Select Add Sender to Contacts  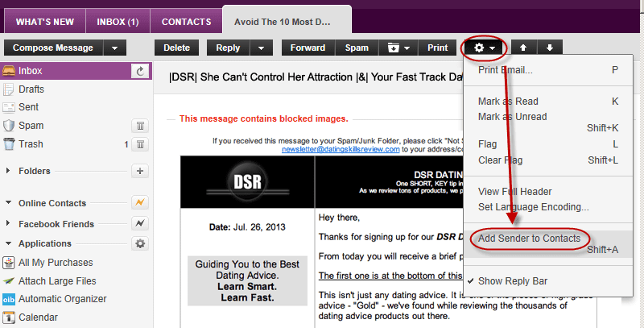click(x=529, y=239)
